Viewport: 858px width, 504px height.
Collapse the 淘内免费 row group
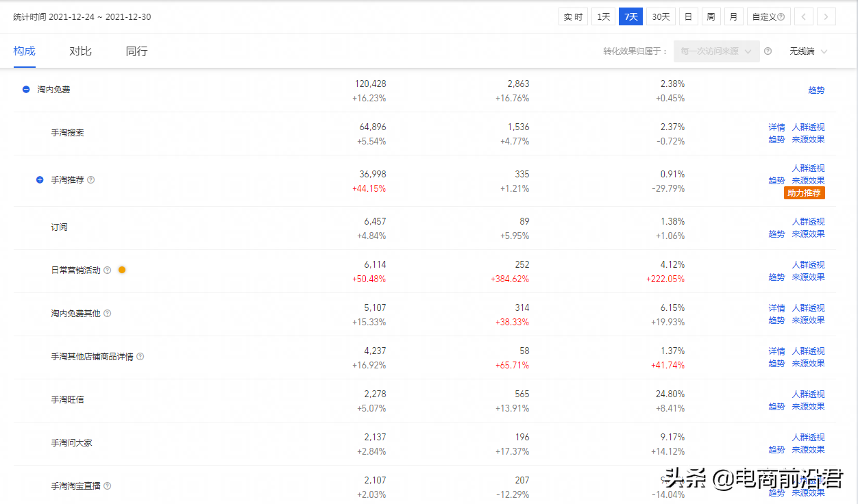(26, 90)
